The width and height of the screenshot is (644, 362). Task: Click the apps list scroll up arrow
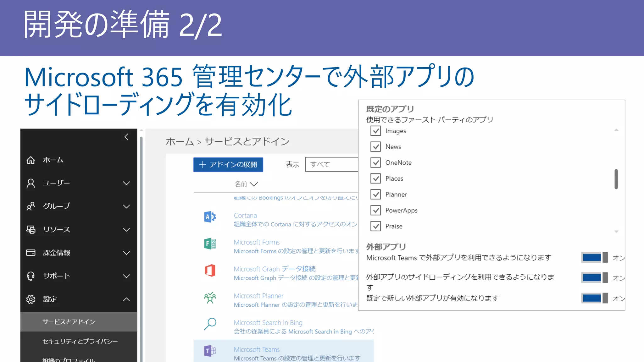tap(616, 130)
